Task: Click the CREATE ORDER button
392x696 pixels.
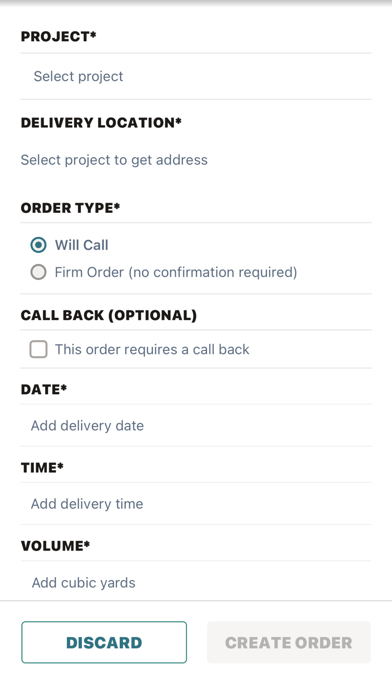Action: click(x=289, y=642)
